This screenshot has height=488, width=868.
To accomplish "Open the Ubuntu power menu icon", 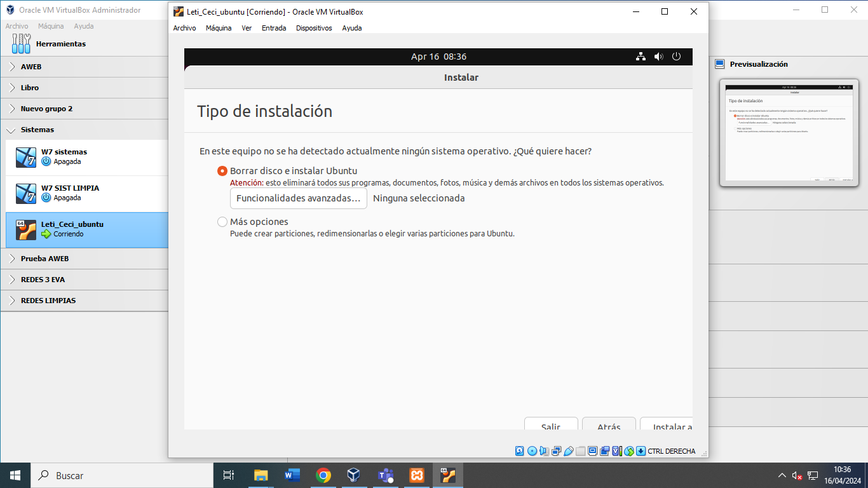I will point(676,57).
